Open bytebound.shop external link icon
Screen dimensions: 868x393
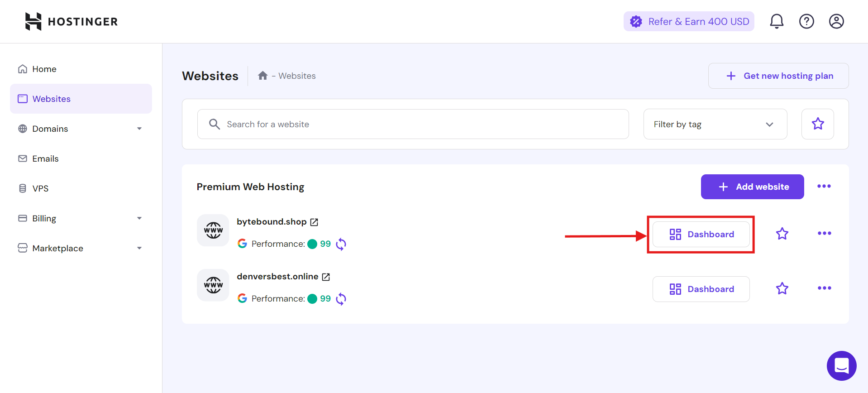[x=314, y=222]
